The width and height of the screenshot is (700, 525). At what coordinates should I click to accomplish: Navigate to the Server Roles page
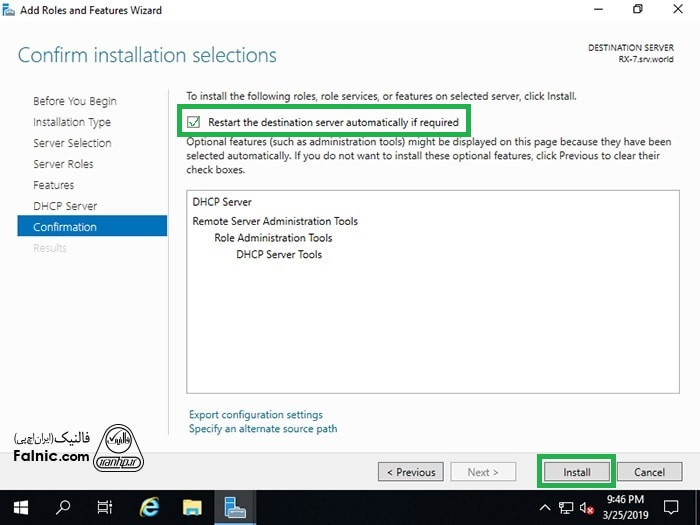tap(63, 164)
